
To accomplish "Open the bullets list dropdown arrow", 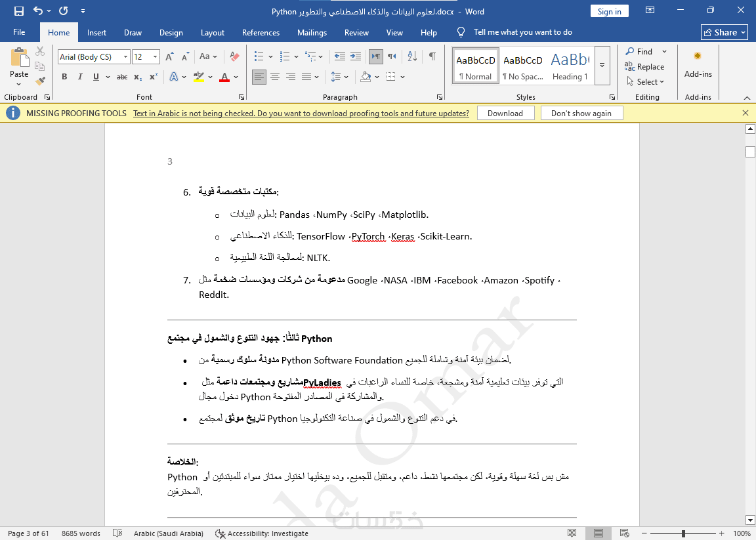I will click(x=270, y=56).
